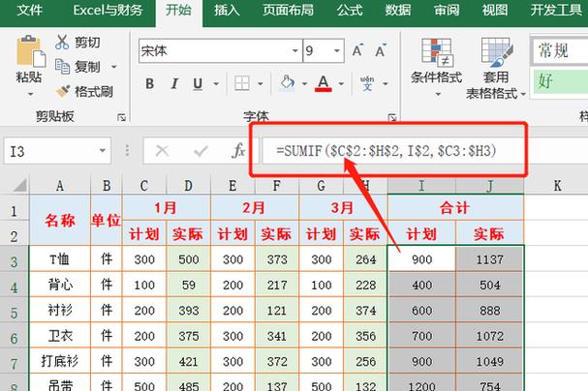The width and height of the screenshot is (588, 391).
Task: Switch to Excel与财务 tab
Action: click(108, 10)
